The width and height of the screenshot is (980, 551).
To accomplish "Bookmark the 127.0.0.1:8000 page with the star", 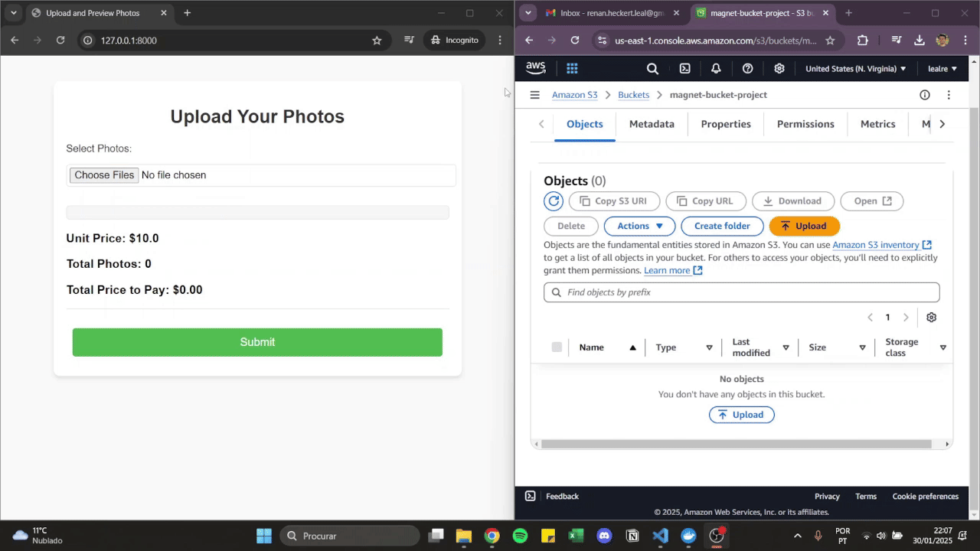I will 377,40.
